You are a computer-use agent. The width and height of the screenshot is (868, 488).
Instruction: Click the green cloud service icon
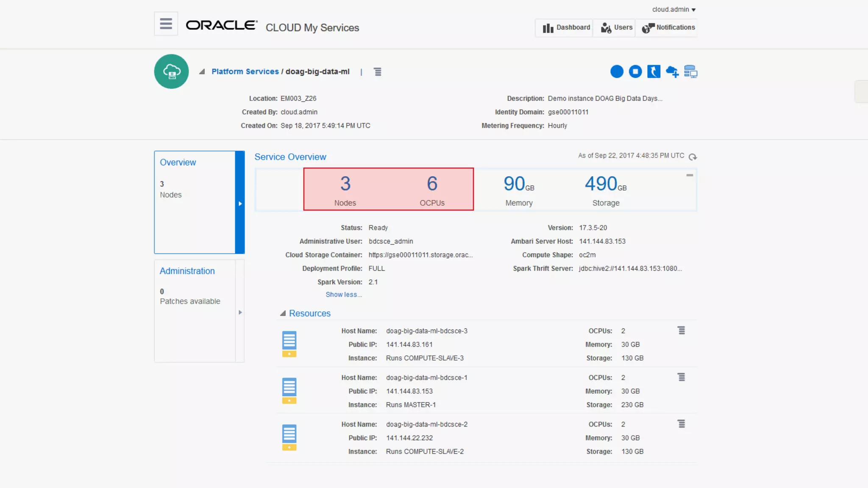point(171,71)
